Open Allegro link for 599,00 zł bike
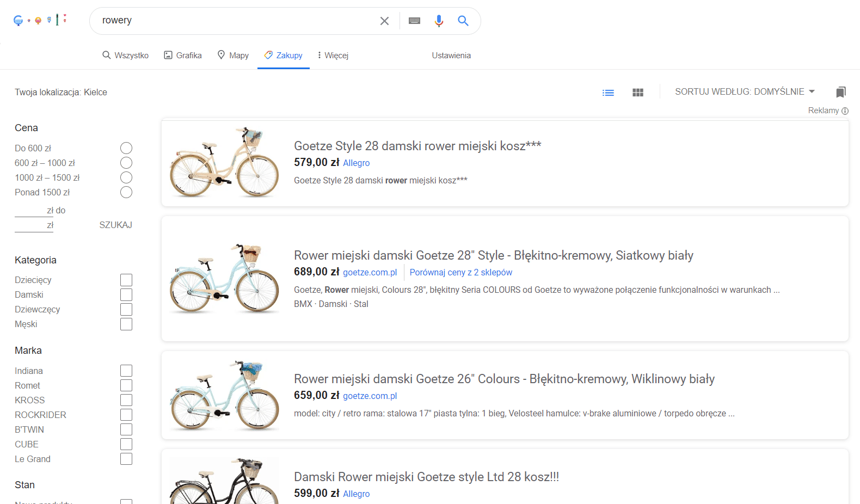Screen dimensions: 860x504 click(356, 494)
